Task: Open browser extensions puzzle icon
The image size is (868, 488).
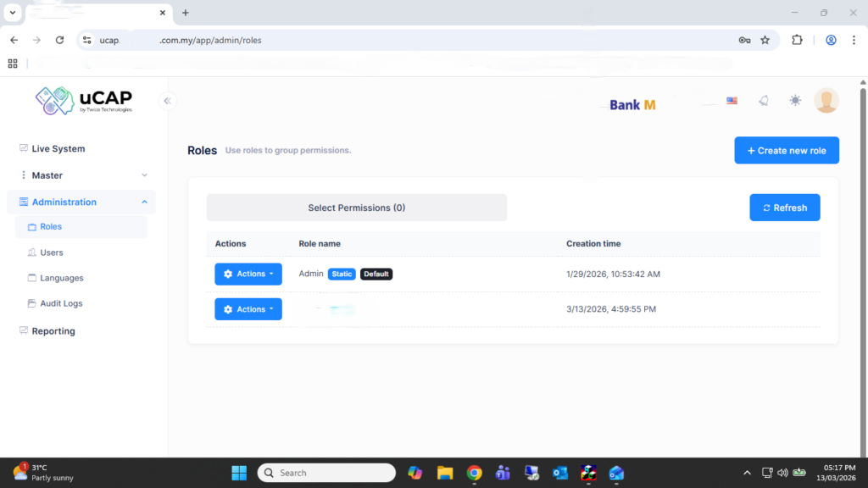Action: point(797,40)
